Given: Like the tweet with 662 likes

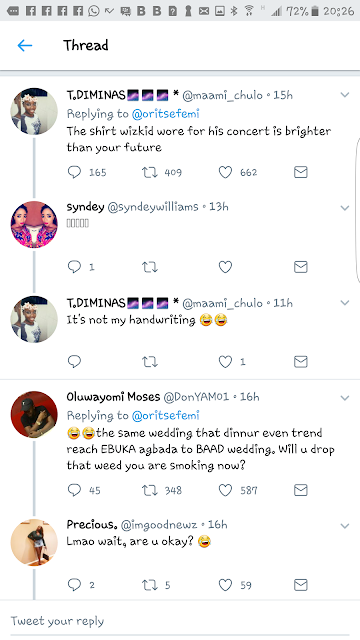Looking at the screenshot, I should coord(225,172).
